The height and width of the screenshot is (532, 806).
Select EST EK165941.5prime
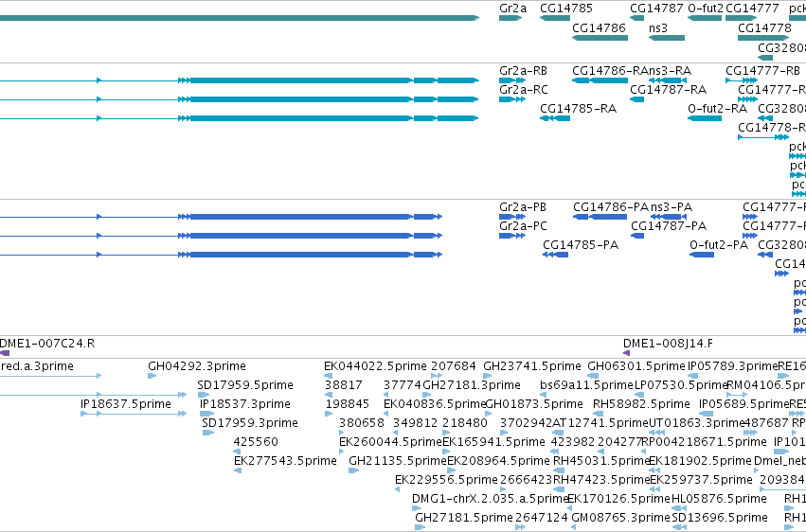[494, 442]
